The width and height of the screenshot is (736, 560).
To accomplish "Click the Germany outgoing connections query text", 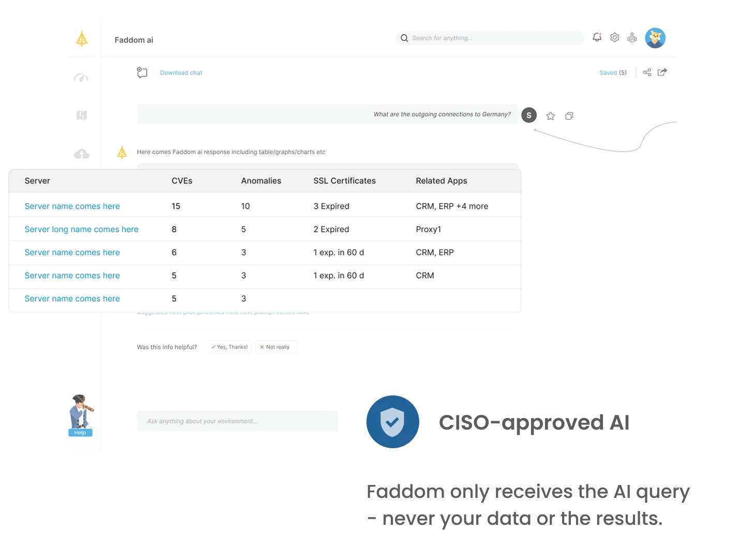I will point(442,114).
